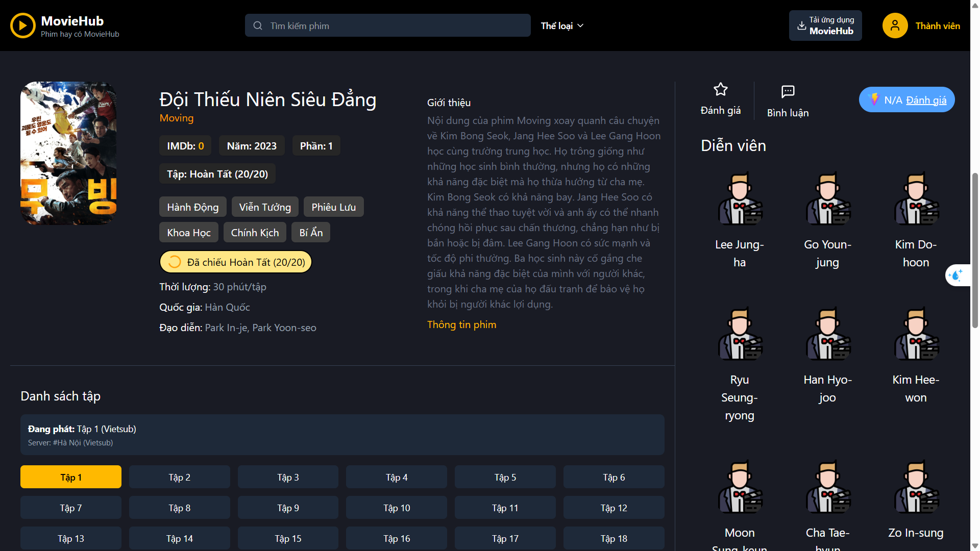Viewport: 980px width, 551px height.
Task: Click the search magnifier icon
Action: pos(258,26)
